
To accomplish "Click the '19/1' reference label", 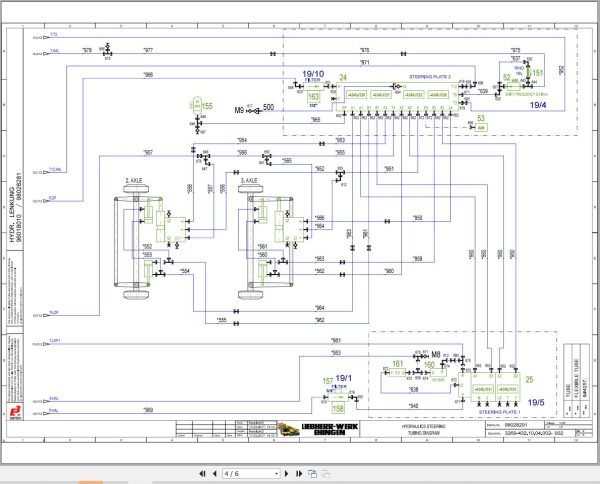I will coord(344,378).
